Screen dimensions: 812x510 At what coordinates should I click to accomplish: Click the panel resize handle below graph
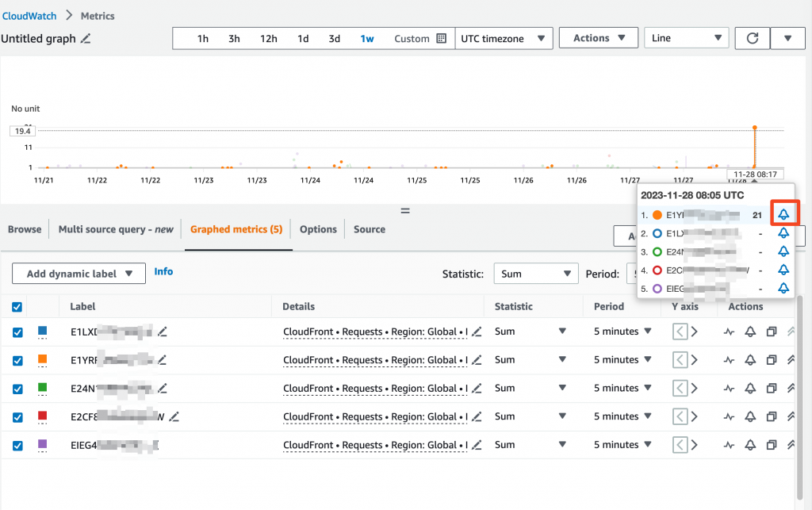pyautogui.click(x=405, y=211)
